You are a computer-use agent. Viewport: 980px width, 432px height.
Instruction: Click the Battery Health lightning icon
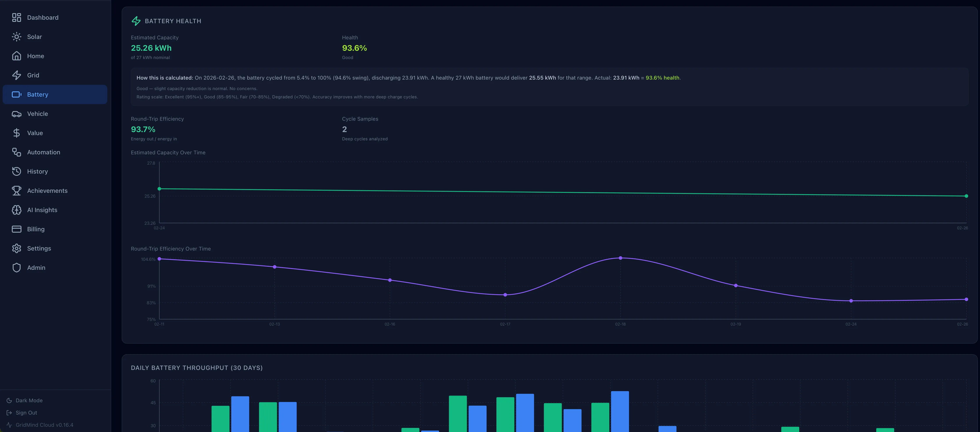coord(136,21)
